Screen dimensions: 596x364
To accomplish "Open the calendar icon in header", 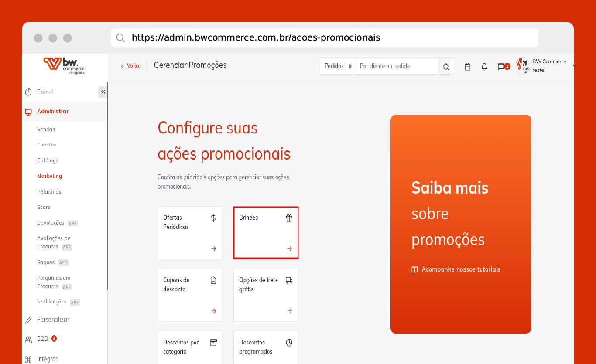I will pos(467,67).
